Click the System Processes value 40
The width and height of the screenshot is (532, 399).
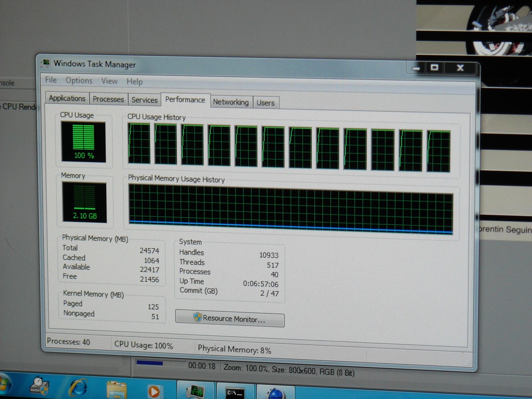[x=274, y=275]
